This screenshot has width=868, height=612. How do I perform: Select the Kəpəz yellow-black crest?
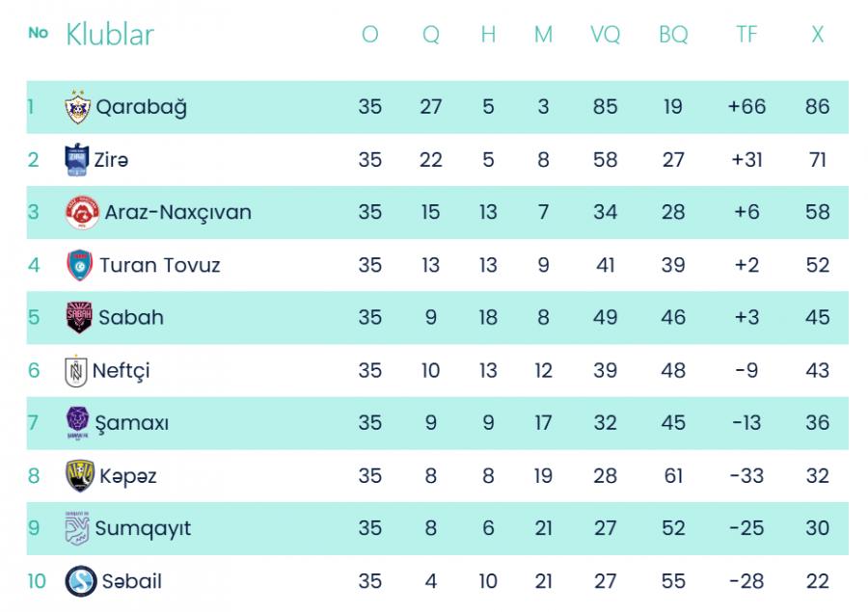point(80,475)
